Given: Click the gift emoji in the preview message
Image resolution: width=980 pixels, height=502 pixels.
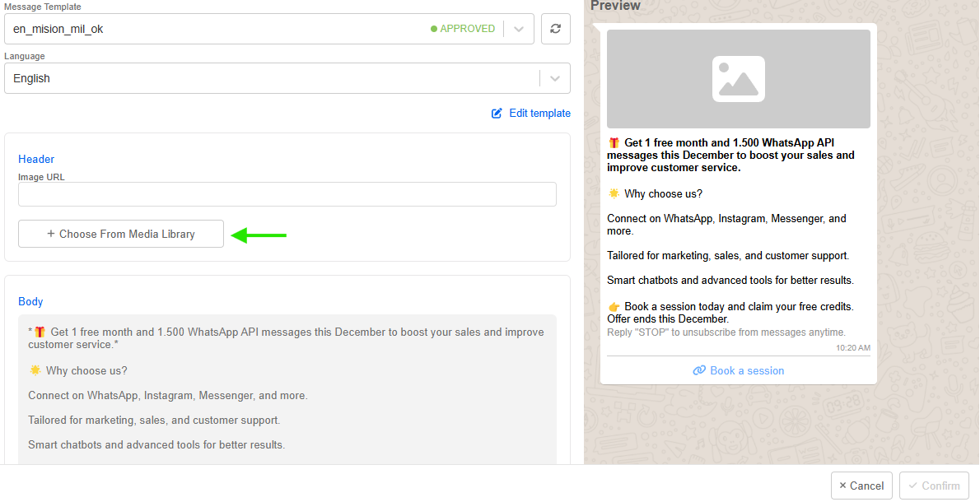Looking at the screenshot, I should (614, 143).
